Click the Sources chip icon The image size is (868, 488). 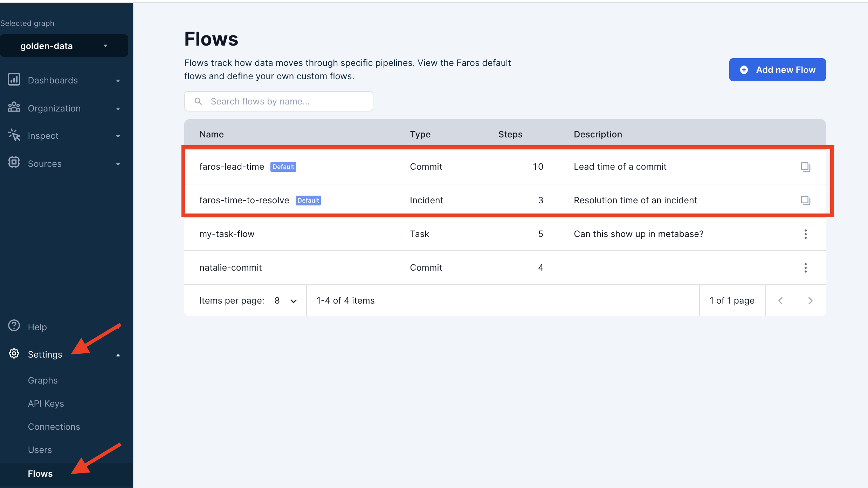click(x=14, y=162)
